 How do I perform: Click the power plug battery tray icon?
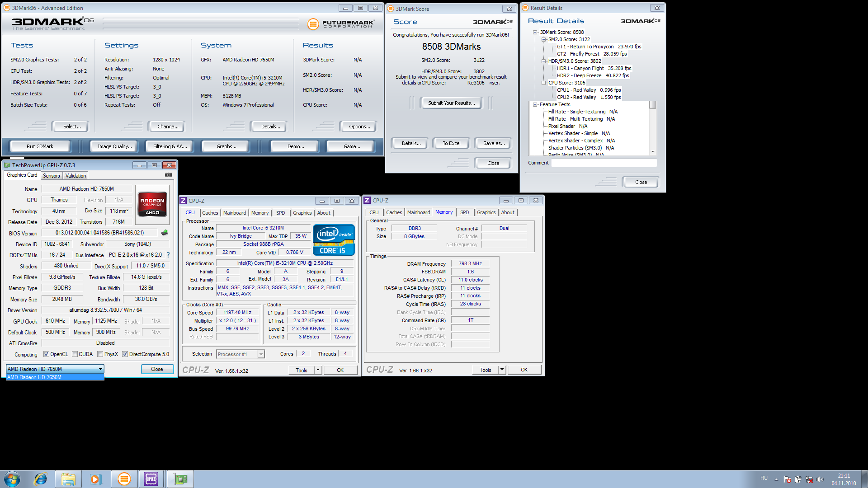pos(798,479)
